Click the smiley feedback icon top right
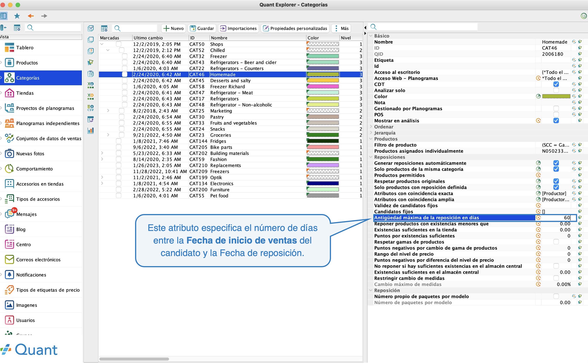 pos(583,16)
